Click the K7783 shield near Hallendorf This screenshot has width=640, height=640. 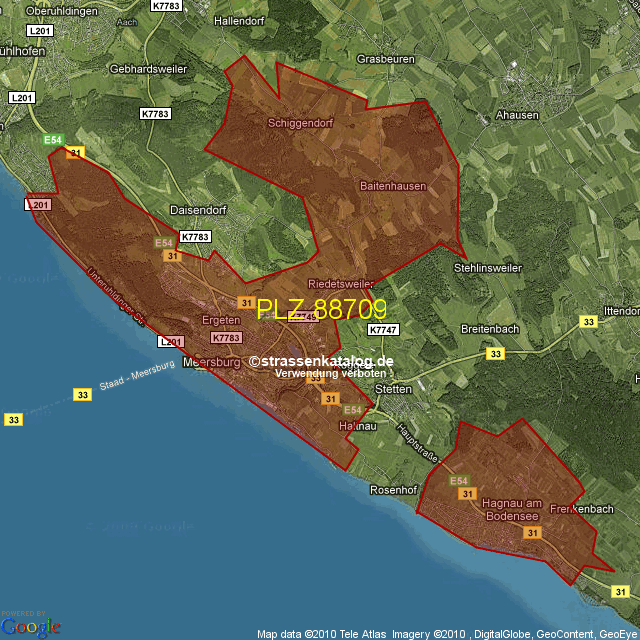click(166, 6)
